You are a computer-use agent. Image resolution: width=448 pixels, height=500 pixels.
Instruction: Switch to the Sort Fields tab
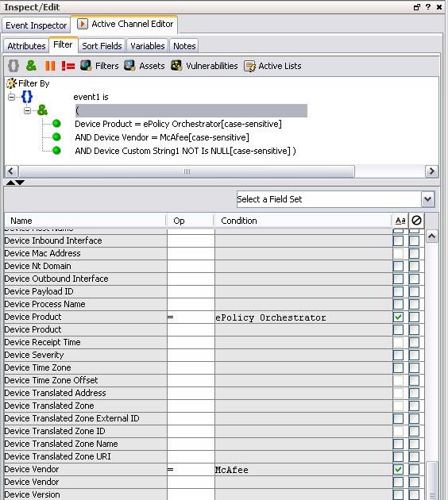click(102, 46)
